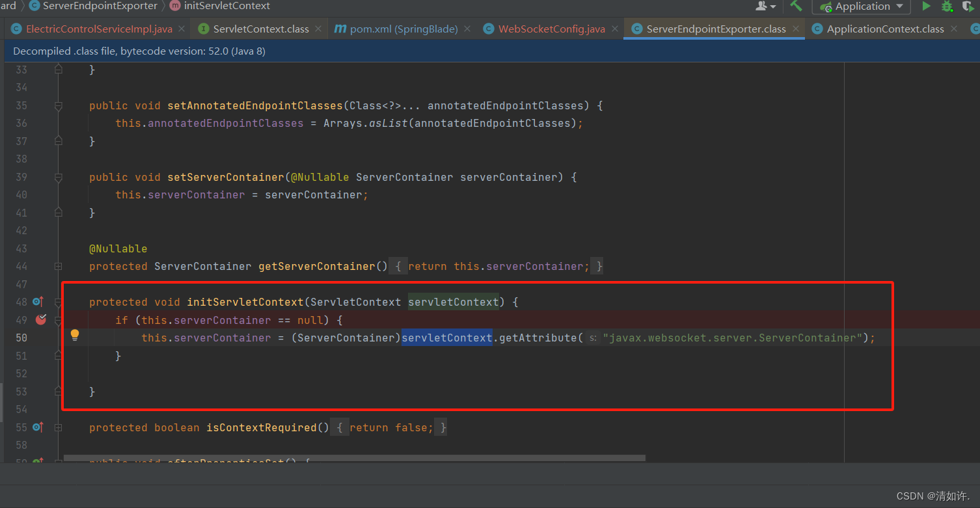Close the ApplicationContext.class tab
Screen dimensions: 980x508
coord(954,29)
